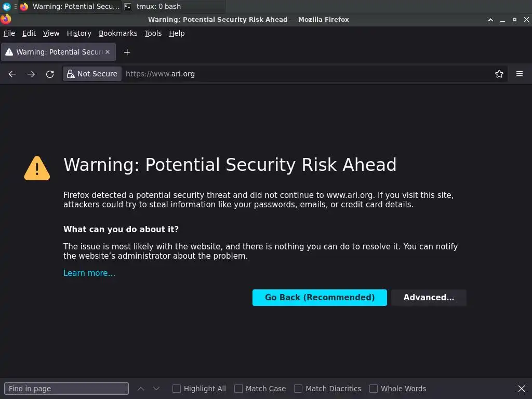Click Go Back (Recommended) button
Image resolution: width=532 pixels, height=399 pixels.
point(320,298)
